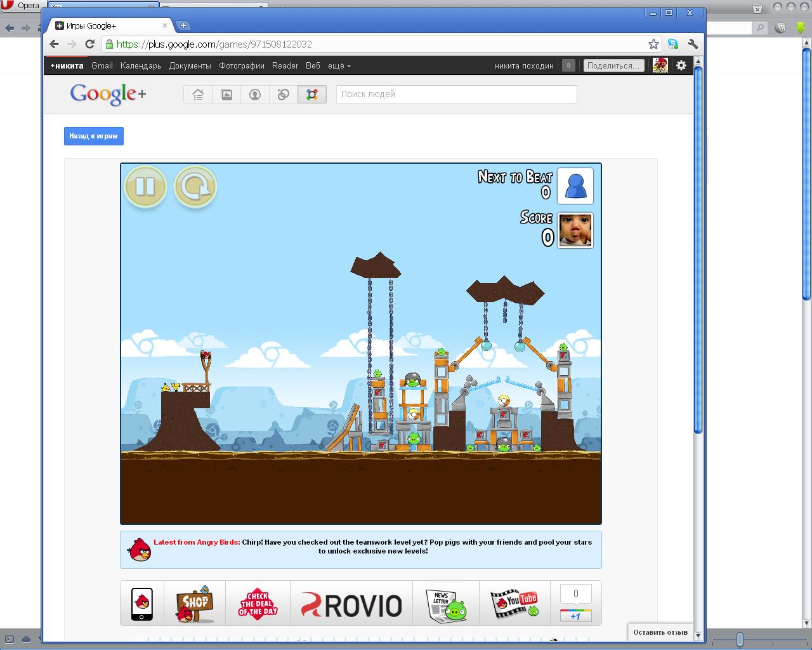This screenshot has width=812, height=650.
Task: Bookmark this page with the star
Action: (653, 44)
